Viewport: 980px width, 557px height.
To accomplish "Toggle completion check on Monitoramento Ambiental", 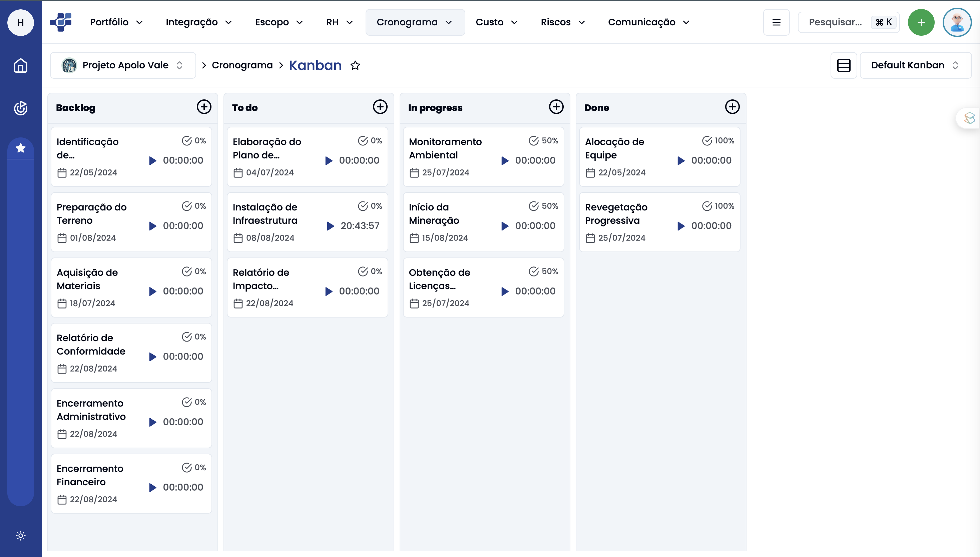I will pyautogui.click(x=534, y=140).
